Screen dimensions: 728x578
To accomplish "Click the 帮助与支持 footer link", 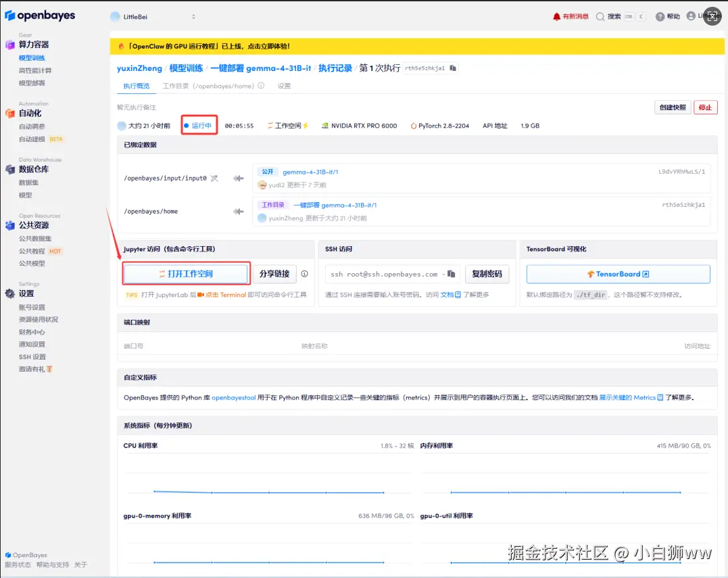I will [53, 564].
